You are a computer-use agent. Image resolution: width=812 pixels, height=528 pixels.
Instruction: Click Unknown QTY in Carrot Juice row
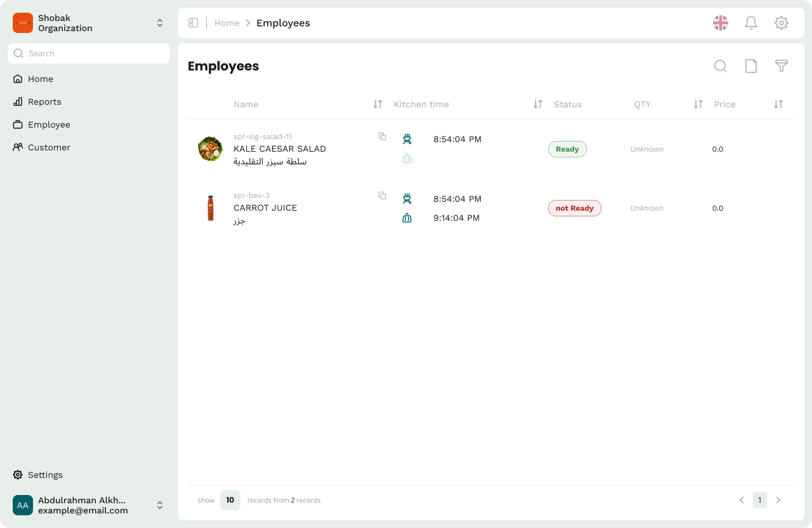pyautogui.click(x=647, y=208)
